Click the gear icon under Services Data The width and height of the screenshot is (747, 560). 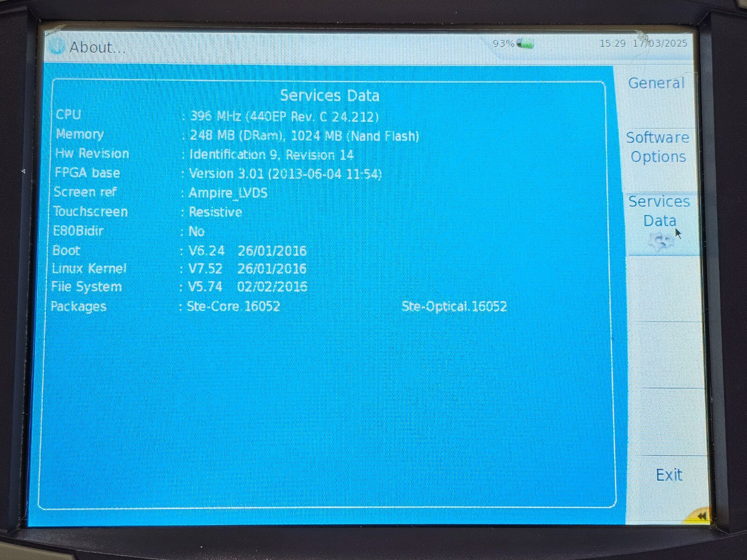tap(660, 241)
